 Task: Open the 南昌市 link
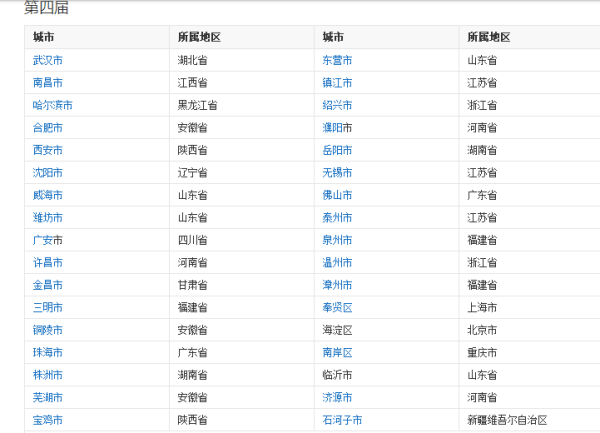pyautogui.click(x=47, y=83)
